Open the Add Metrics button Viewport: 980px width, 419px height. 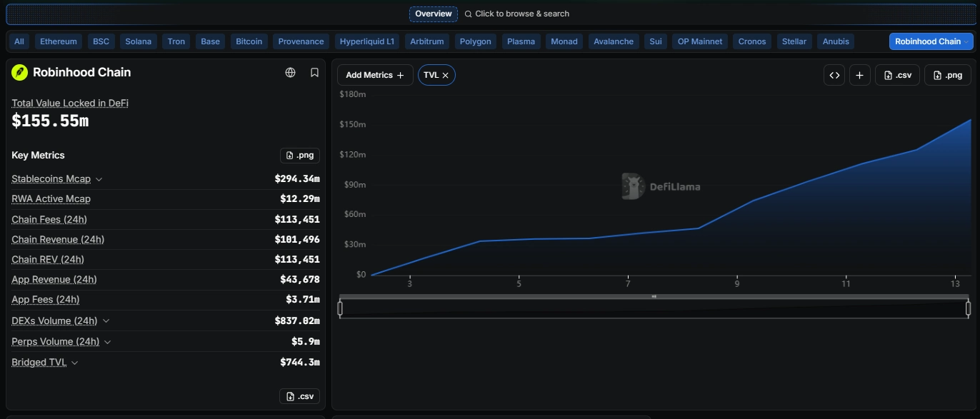[x=375, y=75]
